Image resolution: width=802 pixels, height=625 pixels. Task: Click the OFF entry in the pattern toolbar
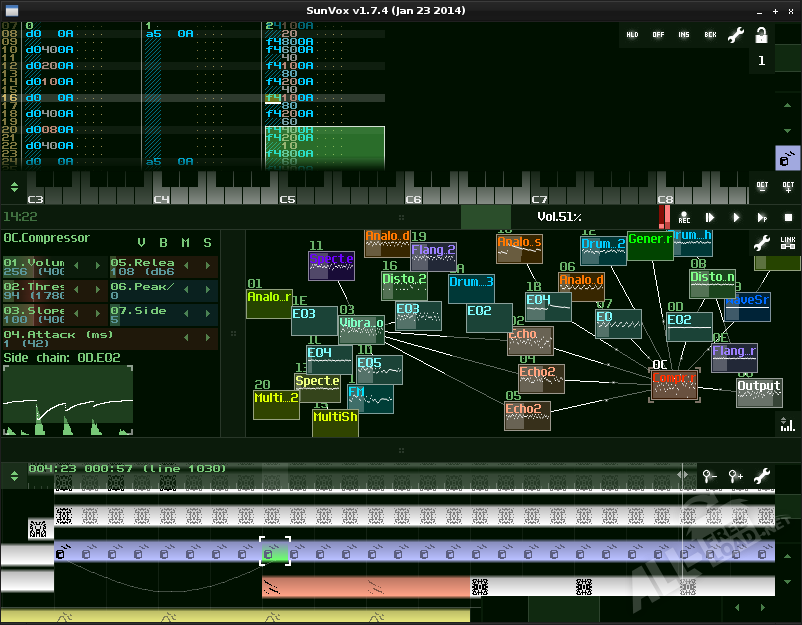point(657,35)
